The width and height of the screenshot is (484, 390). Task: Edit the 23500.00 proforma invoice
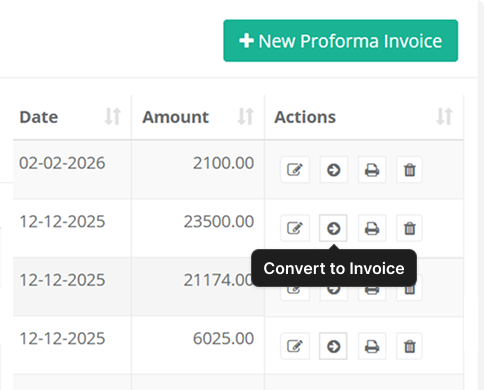[x=295, y=228]
